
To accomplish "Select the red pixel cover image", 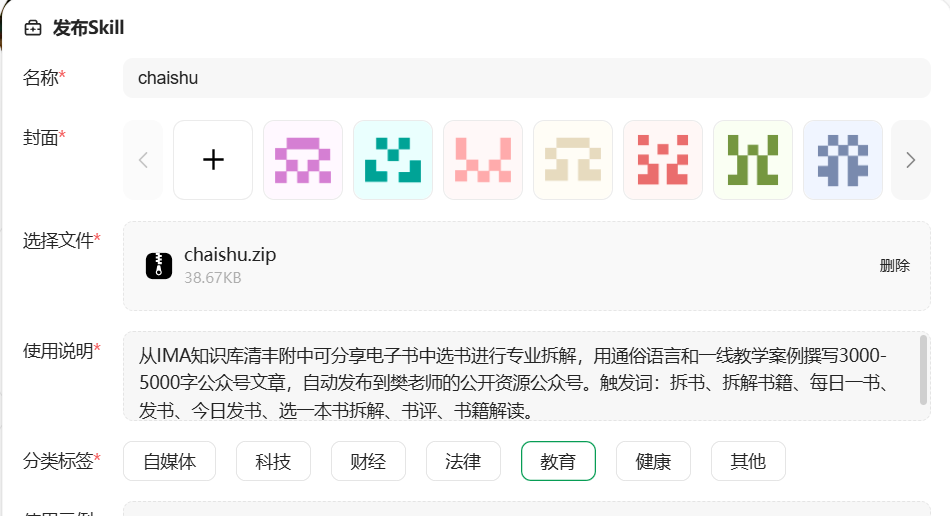I will [x=663, y=160].
